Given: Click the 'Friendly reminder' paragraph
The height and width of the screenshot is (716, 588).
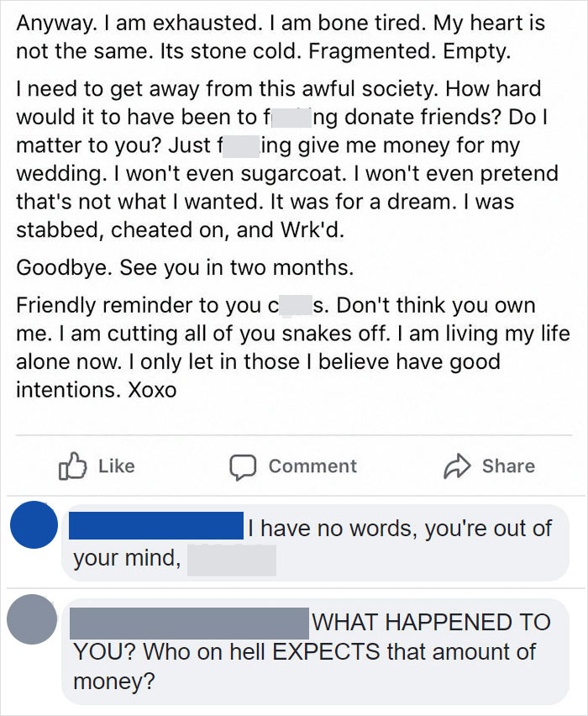Looking at the screenshot, I should [286, 343].
